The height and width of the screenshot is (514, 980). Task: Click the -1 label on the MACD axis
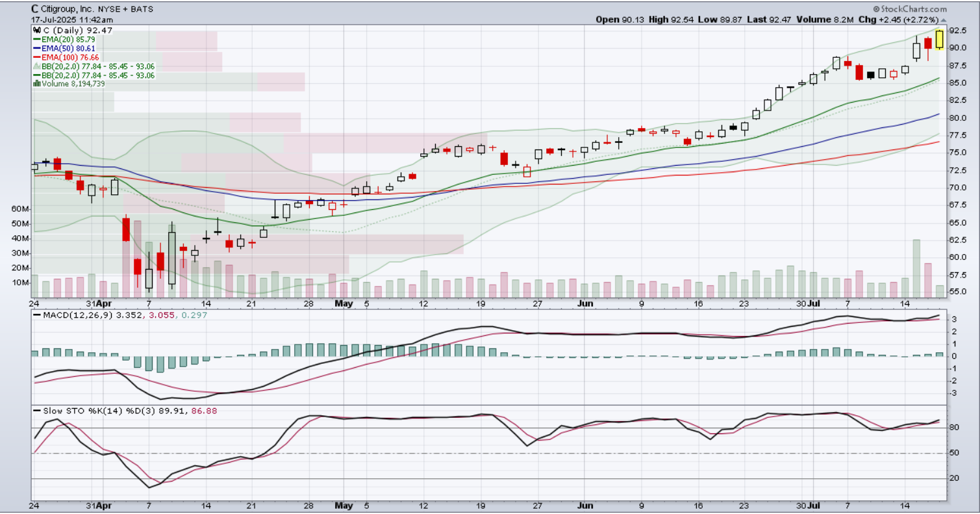coord(953,368)
